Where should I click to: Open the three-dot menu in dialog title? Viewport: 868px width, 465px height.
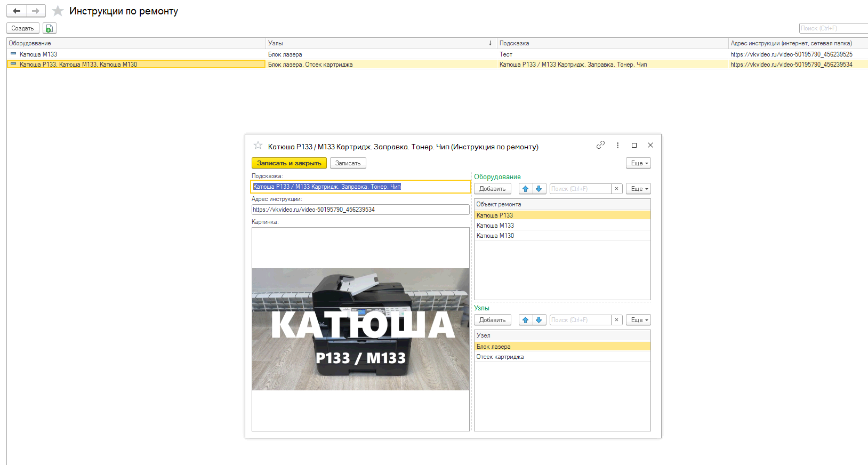(x=617, y=145)
